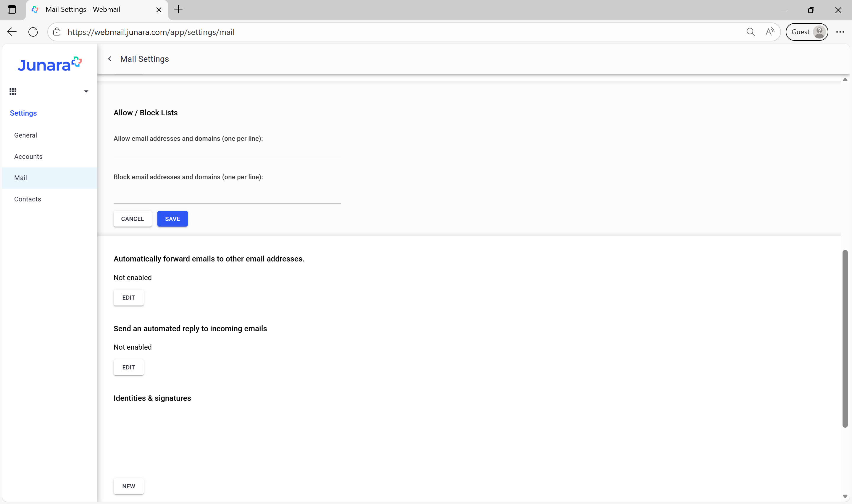Screen dimensions: 852x504
Task: Open the apps grid icon
Action: point(13,91)
